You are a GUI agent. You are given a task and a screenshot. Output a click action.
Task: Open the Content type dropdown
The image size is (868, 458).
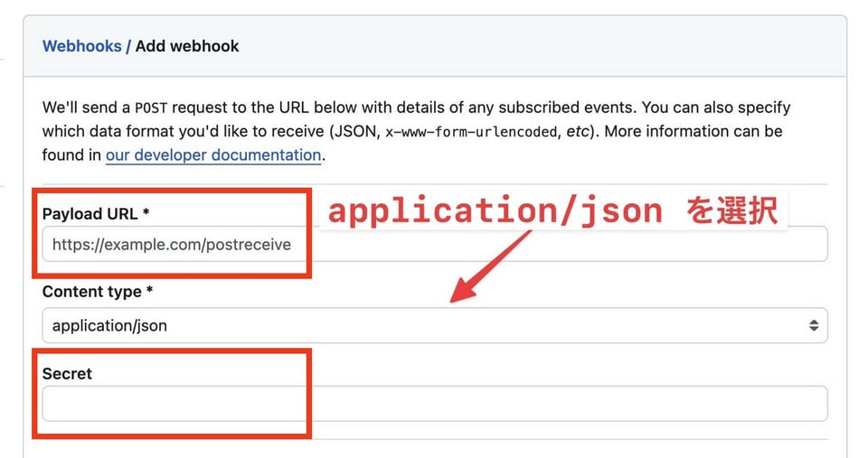point(434,325)
